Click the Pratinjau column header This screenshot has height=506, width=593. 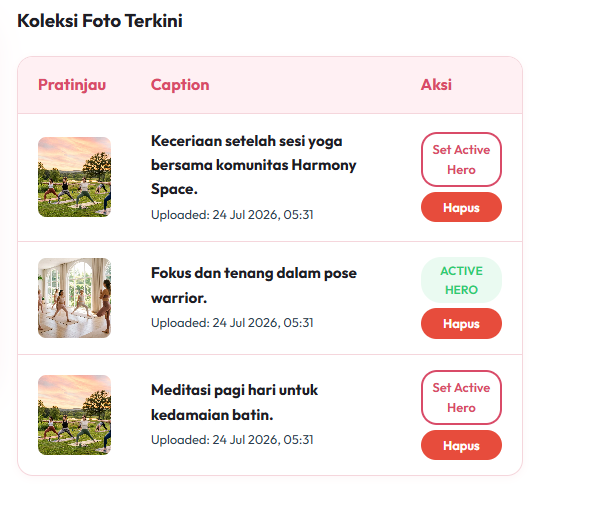click(72, 85)
